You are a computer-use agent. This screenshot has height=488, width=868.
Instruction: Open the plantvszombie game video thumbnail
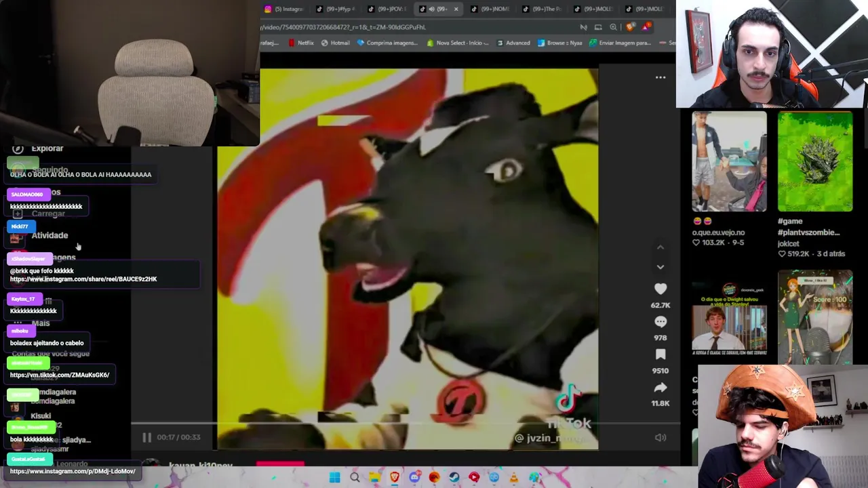coord(814,161)
